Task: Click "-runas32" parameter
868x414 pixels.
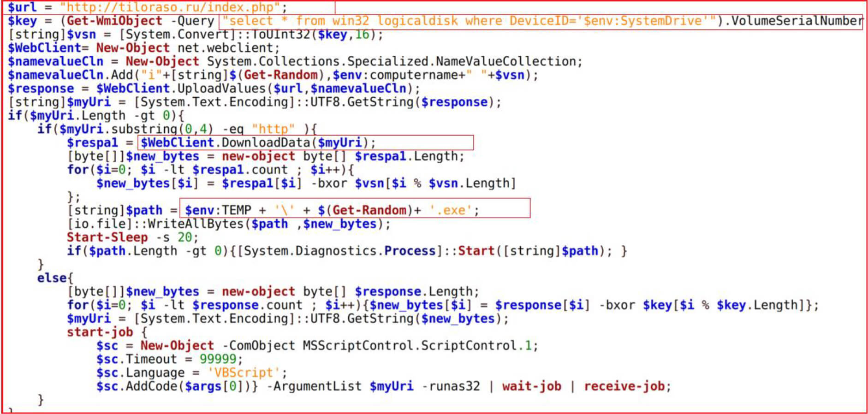Action: point(451,386)
